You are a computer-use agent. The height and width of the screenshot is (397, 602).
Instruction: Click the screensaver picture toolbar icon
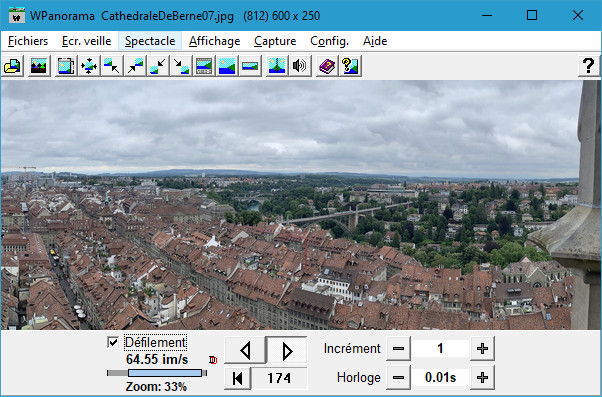[x=39, y=66]
